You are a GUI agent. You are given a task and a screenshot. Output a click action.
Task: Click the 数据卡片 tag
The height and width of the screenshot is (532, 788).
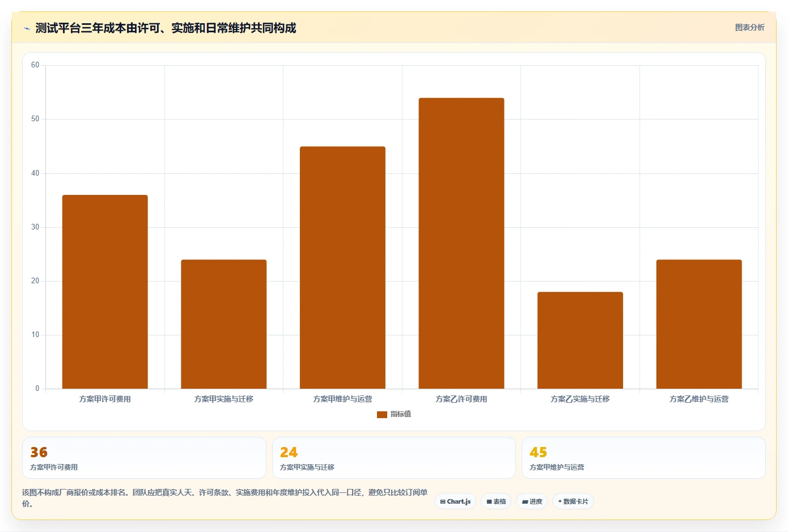[573, 501]
